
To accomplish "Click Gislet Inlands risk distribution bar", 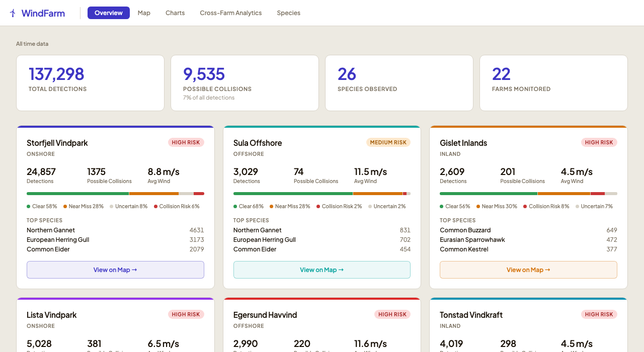I will (x=528, y=194).
